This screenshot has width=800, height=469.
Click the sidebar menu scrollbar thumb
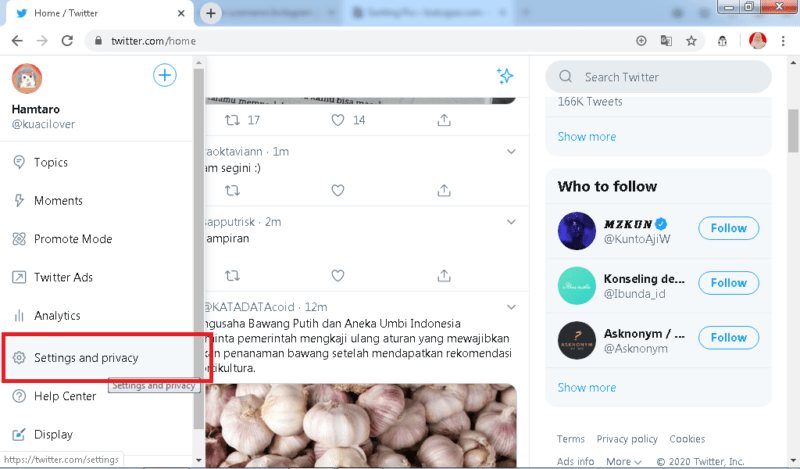pyautogui.click(x=199, y=248)
